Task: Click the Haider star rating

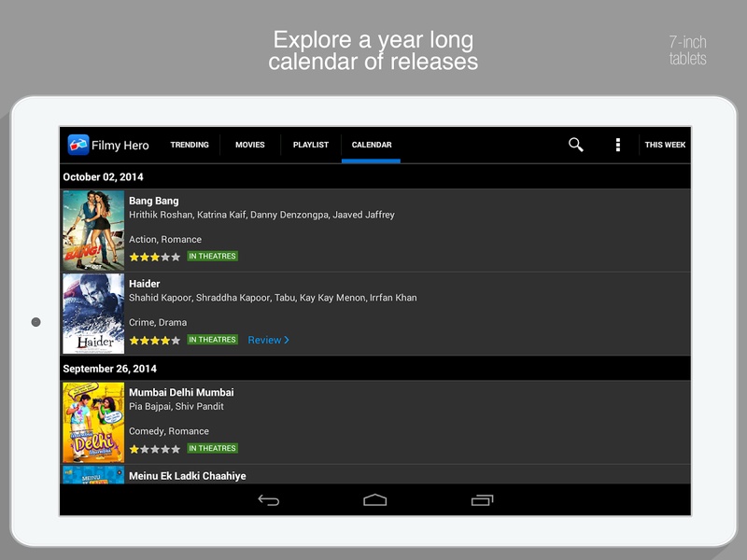Action: pos(155,341)
